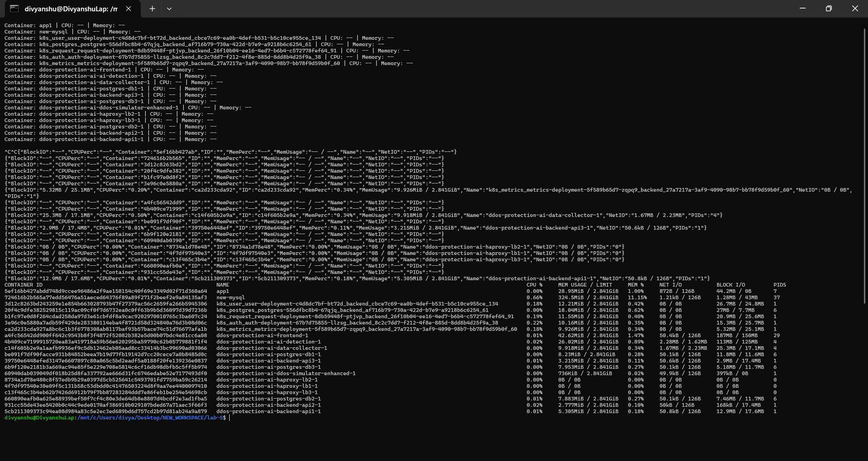The height and width of the screenshot is (461, 868).
Task: Close the divyanshu@DivyanshuLap tab
Action: point(128,8)
